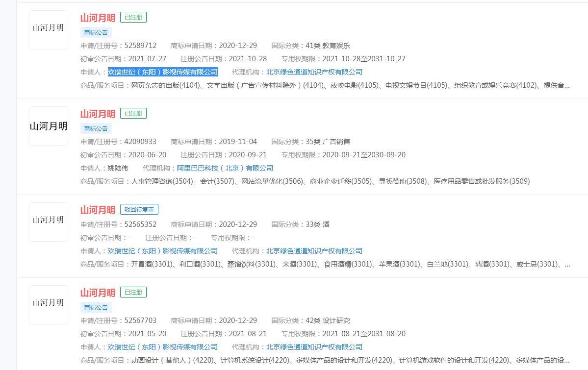Open highlighted applicant 欢瑞世纪(东阳)影视传媒有限公司 in entry 52589712
588x370 pixels.
click(163, 72)
